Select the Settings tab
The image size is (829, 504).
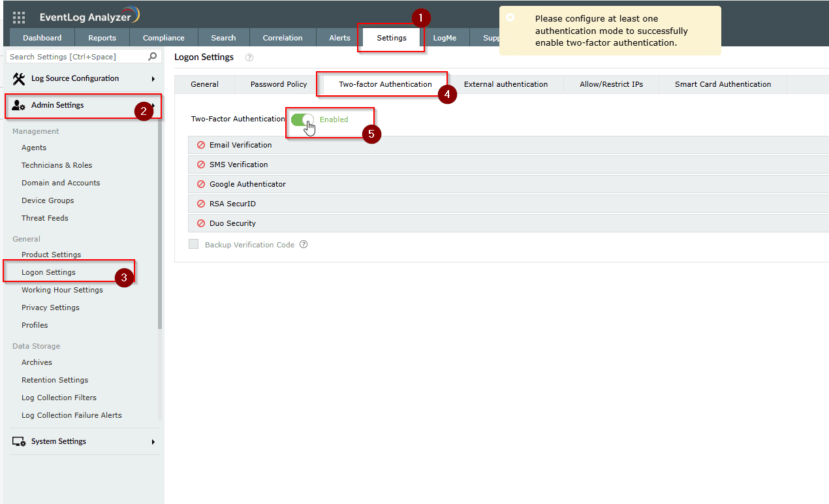(x=392, y=38)
